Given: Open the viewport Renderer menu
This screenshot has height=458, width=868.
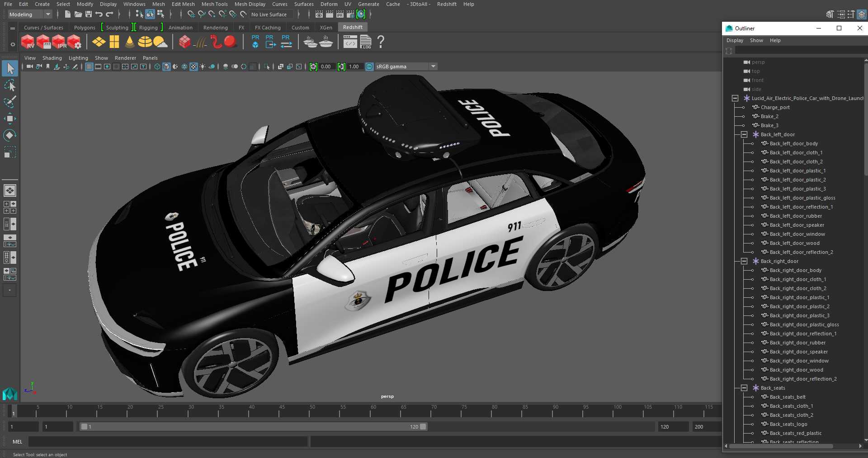Looking at the screenshot, I should click(125, 58).
